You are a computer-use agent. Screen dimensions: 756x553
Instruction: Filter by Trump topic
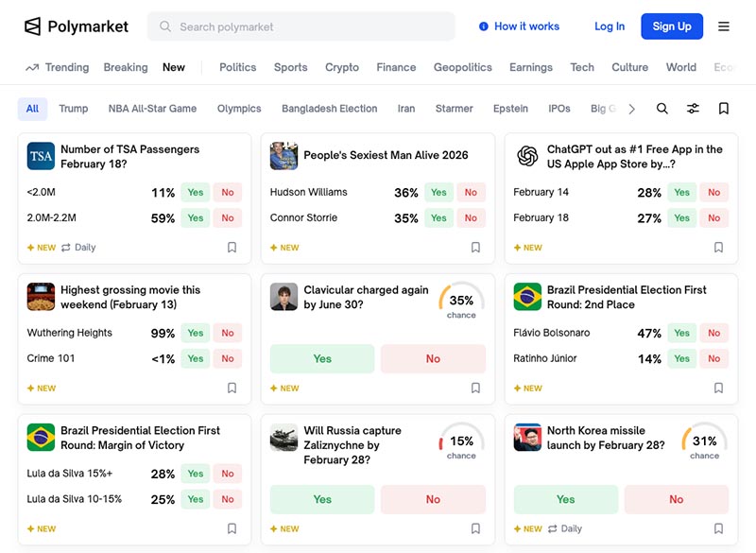click(x=74, y=109)
